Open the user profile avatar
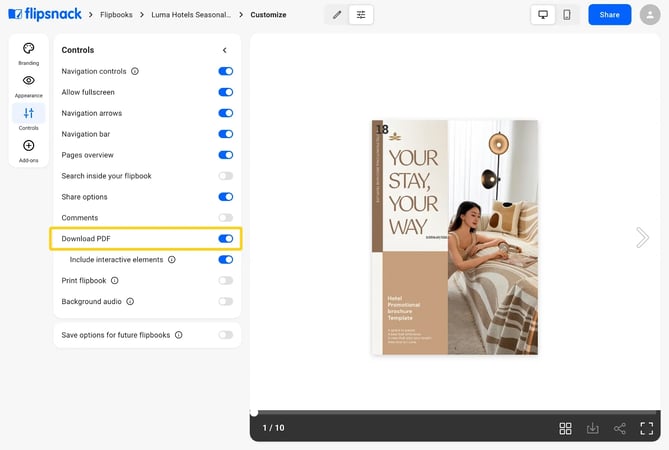The width and height of the screenshot is (669, 450). (x=650, y=15)
